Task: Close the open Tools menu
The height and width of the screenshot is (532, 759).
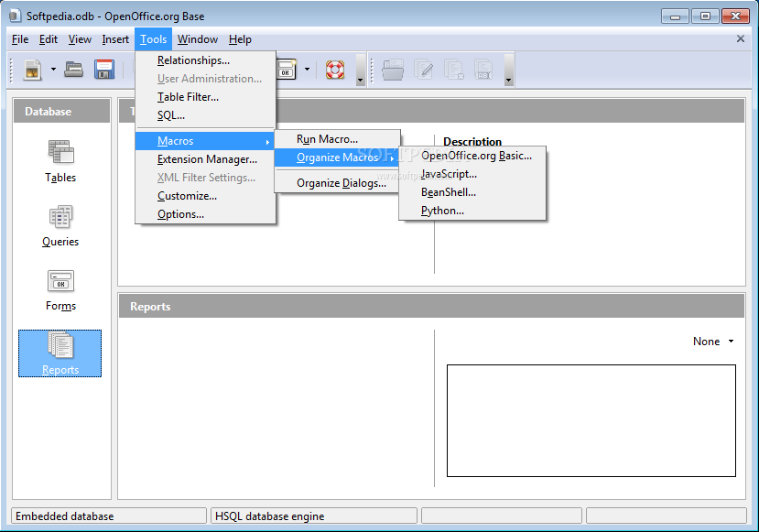Action: pos(154,39)
